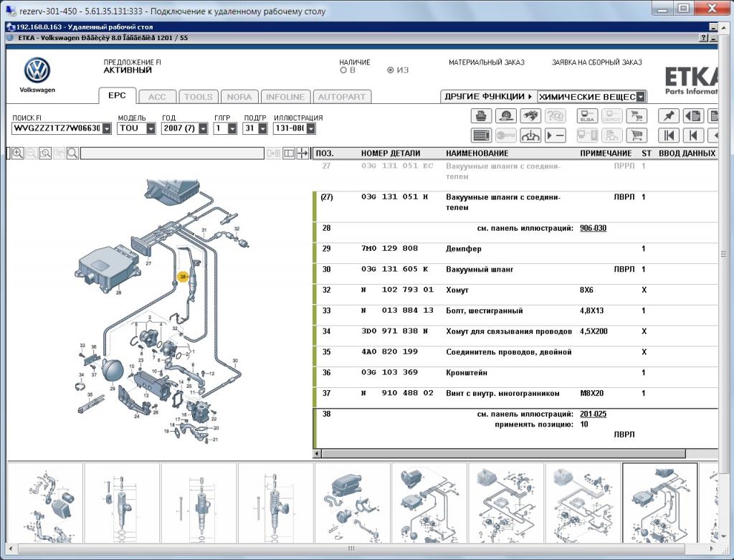
Task: Click the НАИМЕНОВАНИЕ column header
Action: point(477,153)
